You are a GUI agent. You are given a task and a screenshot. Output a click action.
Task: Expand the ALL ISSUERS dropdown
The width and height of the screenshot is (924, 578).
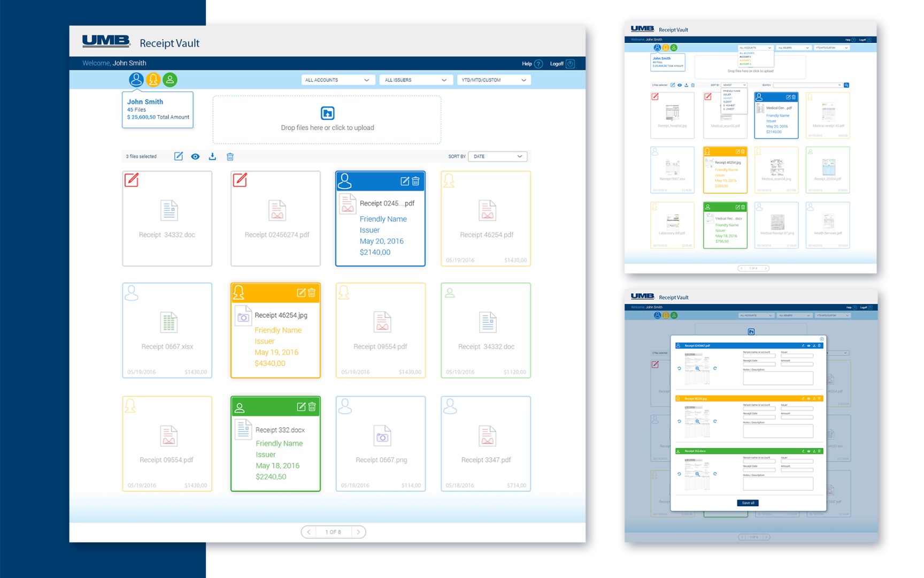pyautogui.click(x=415, y=80)
